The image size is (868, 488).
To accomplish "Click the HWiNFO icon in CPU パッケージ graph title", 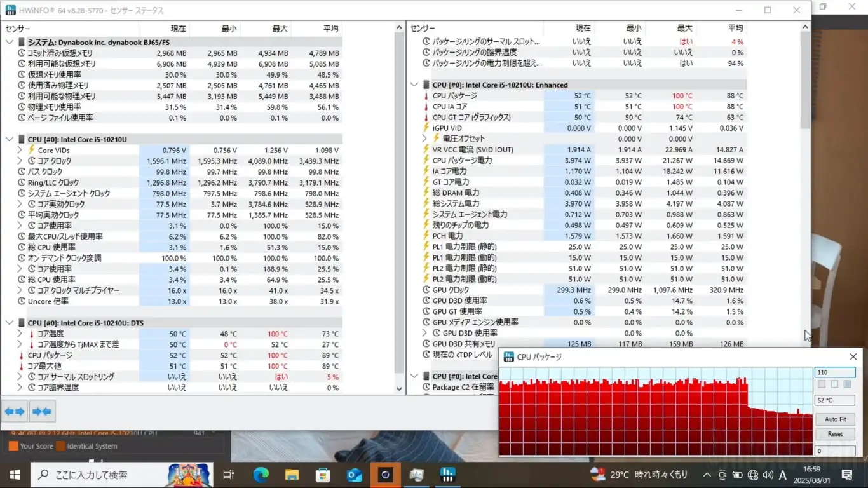I will point(509,357).
